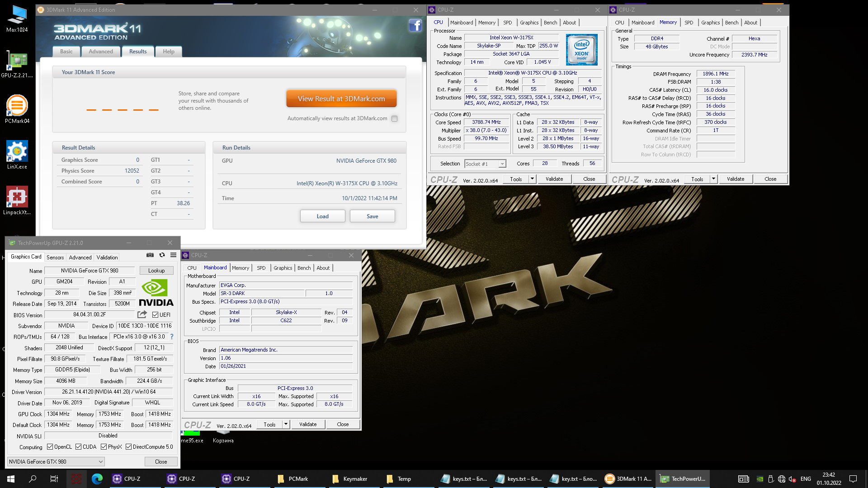Click the muted volume tray icon
The height and width of the screenshot is (488, 868).
pyautogui.click(x=792, y=479)
